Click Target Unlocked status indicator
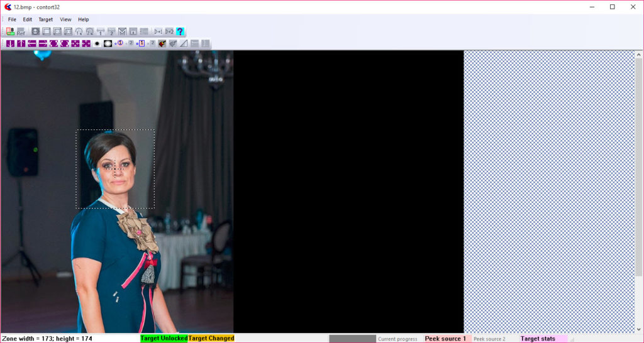The width and height of the screenshot is (644, 343). pos(164,339)
